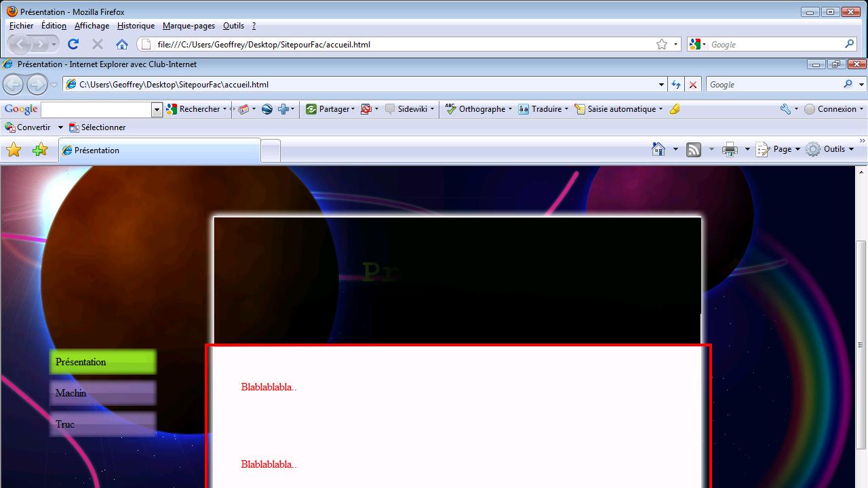Open the Firefox Outils menu
The image size is (868, 488).
[x=233, y=26]
